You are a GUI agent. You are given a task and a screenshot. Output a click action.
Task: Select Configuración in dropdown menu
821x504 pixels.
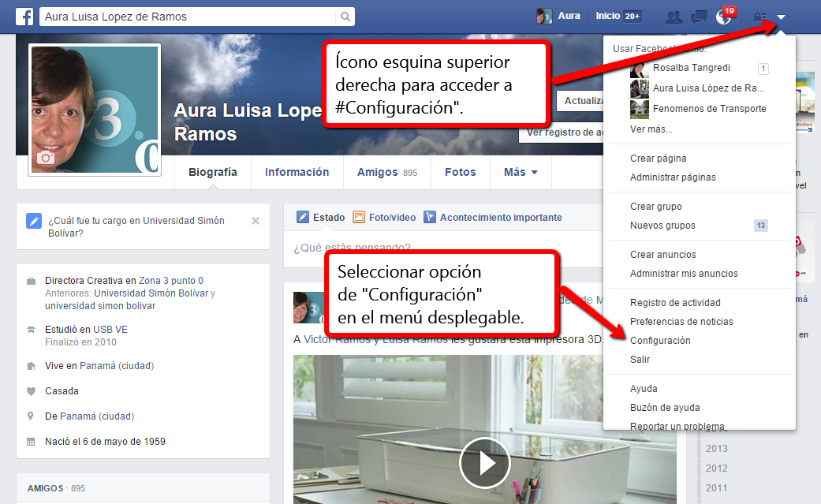click(660, 341)
